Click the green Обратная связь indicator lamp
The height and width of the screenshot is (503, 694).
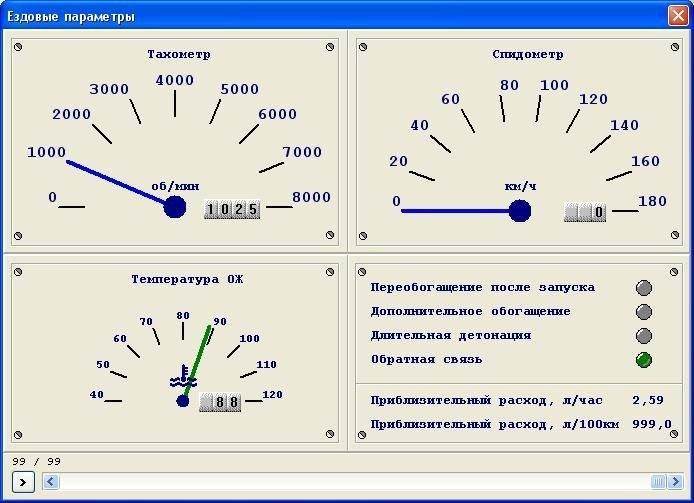(x=644, y=360)
